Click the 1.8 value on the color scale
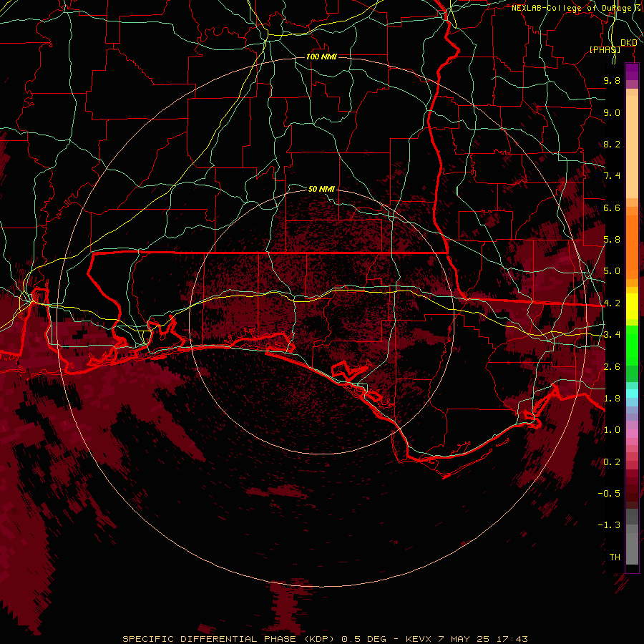Viewport: 644px width, 644px height. 612,399
